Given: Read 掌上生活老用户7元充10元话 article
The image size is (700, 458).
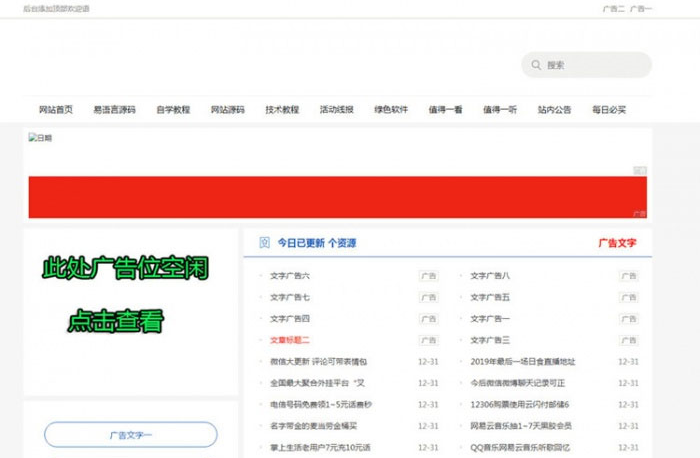Looking at the screenshot, I should [x=320, y=447].
